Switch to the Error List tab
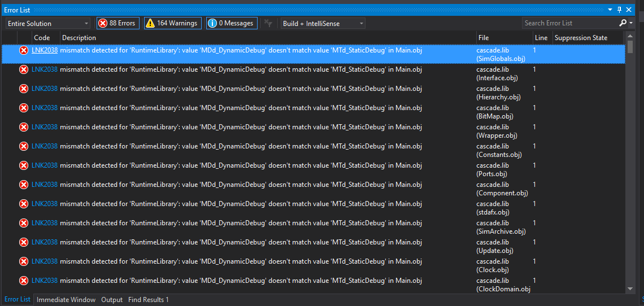Viewport: 644px width, 306px height. coord(18,299)
